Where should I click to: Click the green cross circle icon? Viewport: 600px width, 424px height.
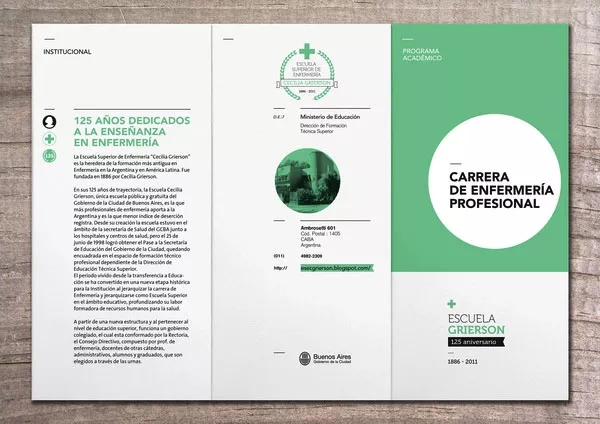49,139
